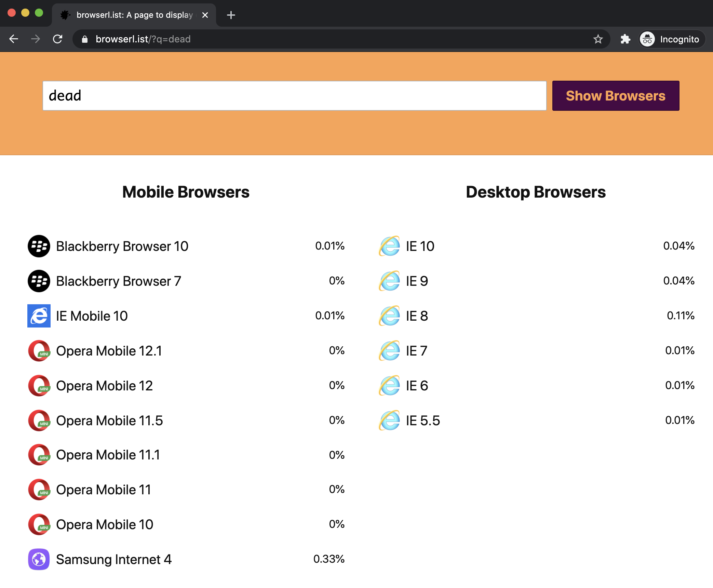Click the 'IE 7' label

coord(417,351)
